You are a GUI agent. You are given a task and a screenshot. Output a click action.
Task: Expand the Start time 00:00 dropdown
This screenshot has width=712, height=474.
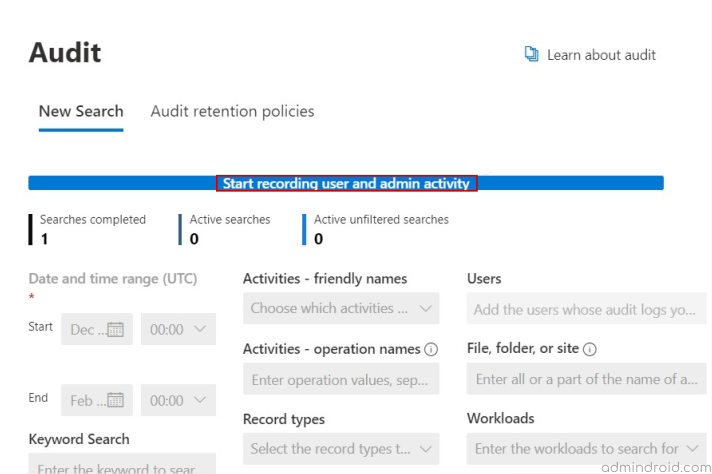(x=178, y=329)
